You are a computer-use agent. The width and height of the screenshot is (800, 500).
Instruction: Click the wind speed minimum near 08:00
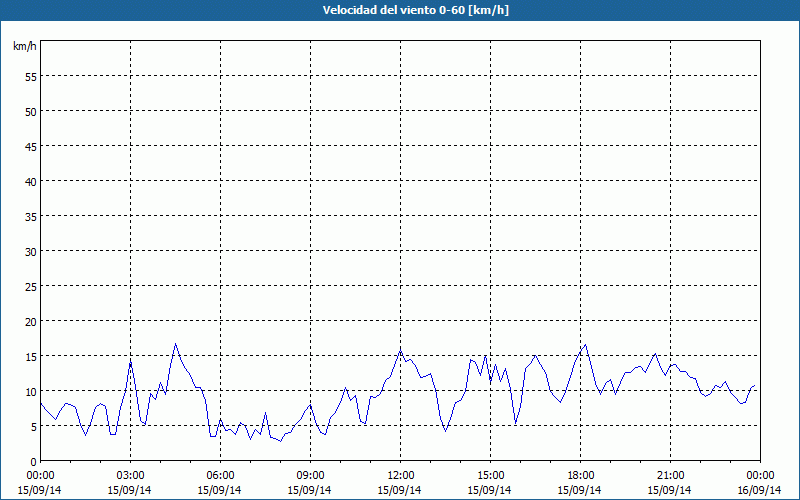pos(280,441)
